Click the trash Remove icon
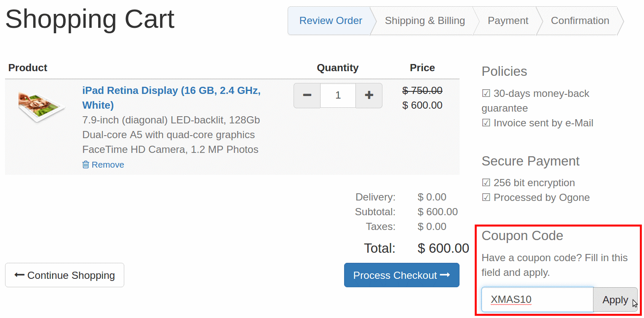 click(x=86, y=165)
